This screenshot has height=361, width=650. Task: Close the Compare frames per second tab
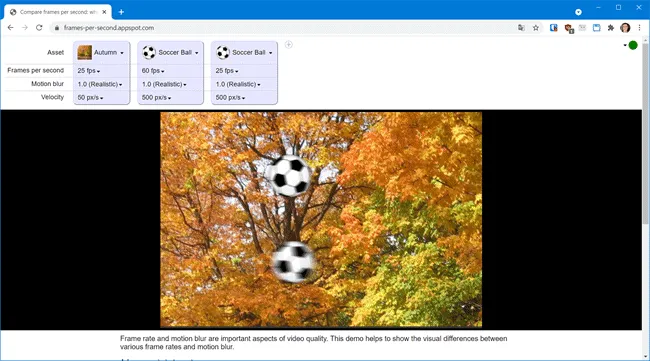(104, 12)
